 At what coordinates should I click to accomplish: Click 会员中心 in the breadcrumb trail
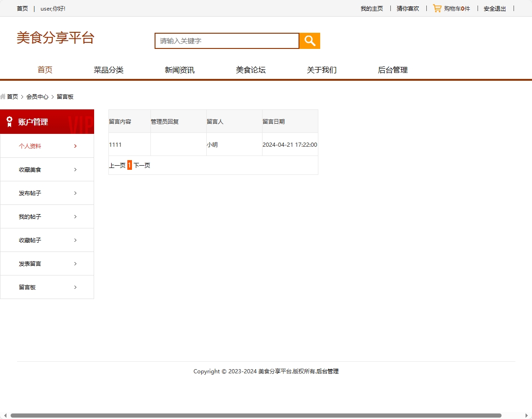tap(37, 96)
